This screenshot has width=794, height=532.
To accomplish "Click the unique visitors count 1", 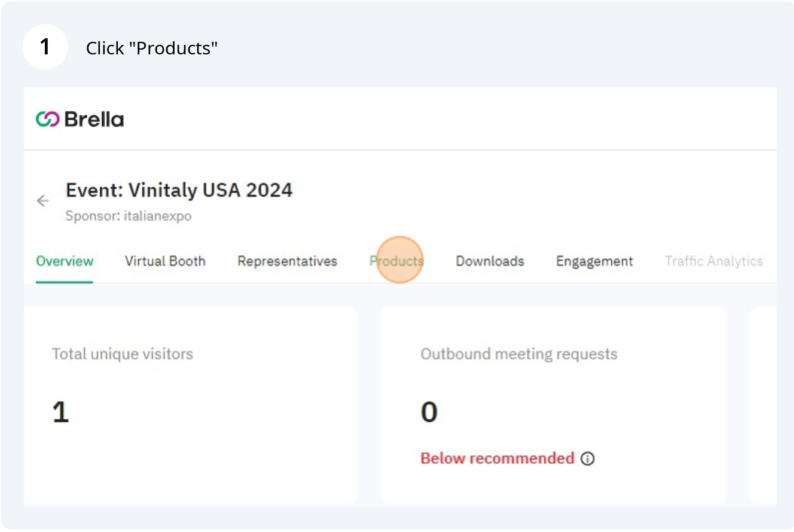I will point(60,412).
